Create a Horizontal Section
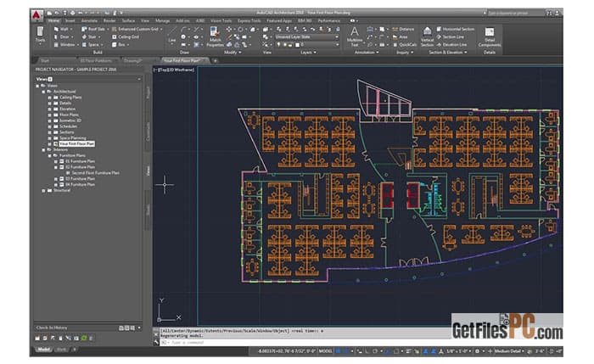The width and height of the screenshot is (594, 364). (x=456, y=29)
